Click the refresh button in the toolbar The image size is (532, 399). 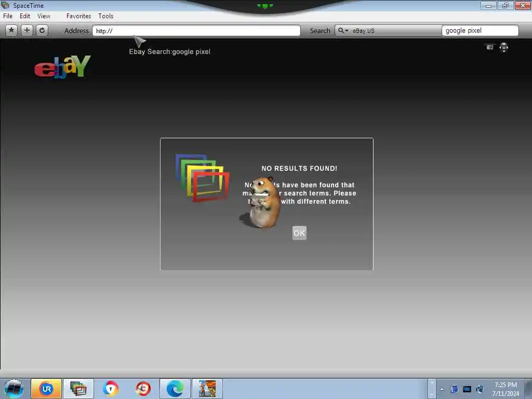[42, 31]
